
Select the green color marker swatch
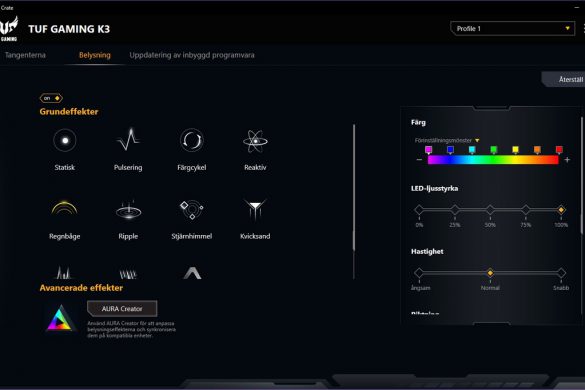point(493,150)
